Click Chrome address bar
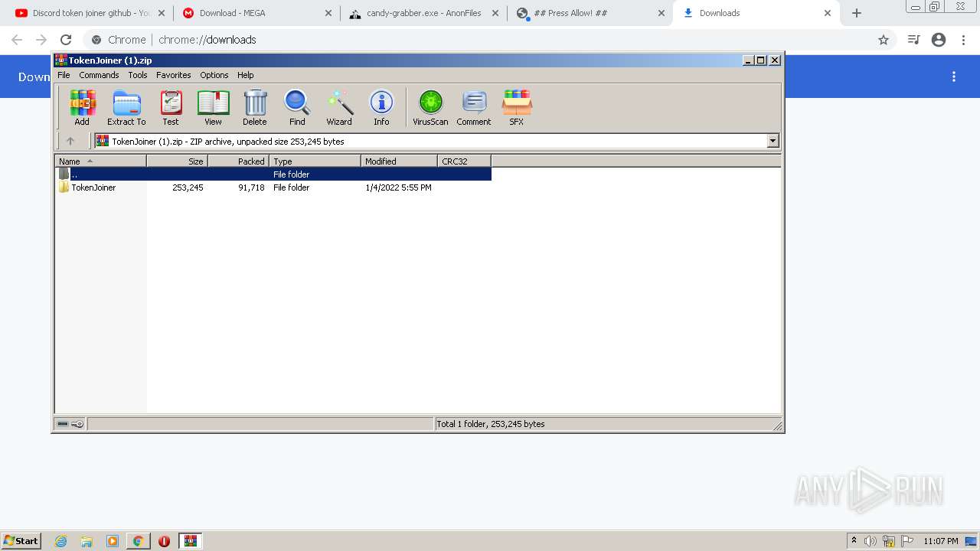Screen dimensions: 980x551 click(490, 40)
